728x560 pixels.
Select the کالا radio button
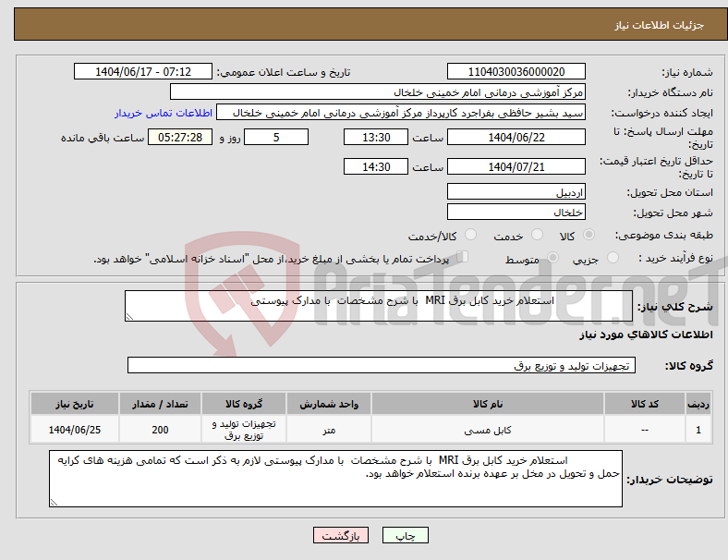pyautogui.click(x=588, y=235)
